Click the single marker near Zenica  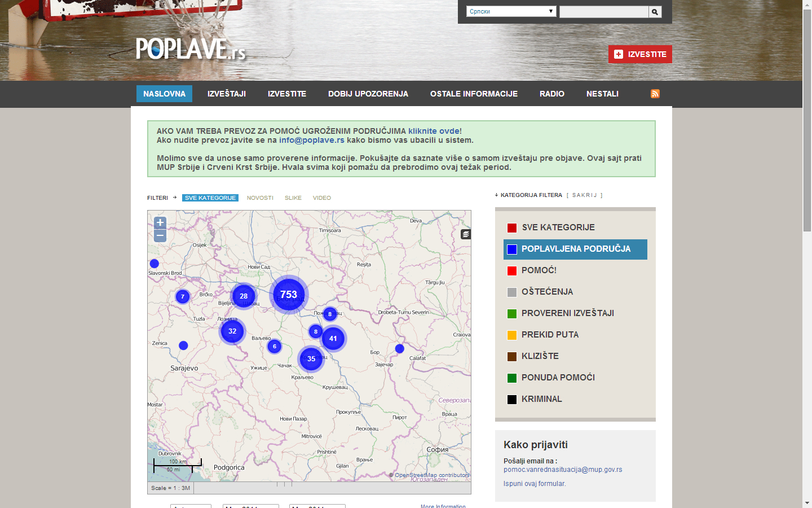coord(183,345)
